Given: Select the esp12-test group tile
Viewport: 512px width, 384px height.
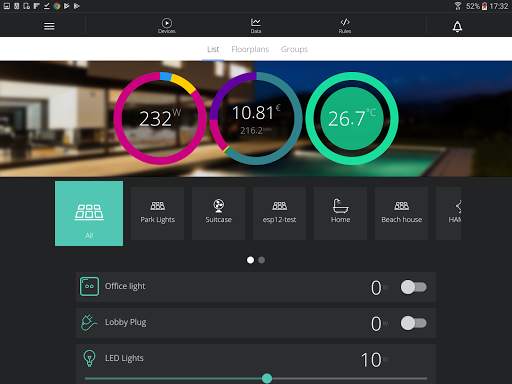Looking at the screenshot, I should tap(279, 213).
